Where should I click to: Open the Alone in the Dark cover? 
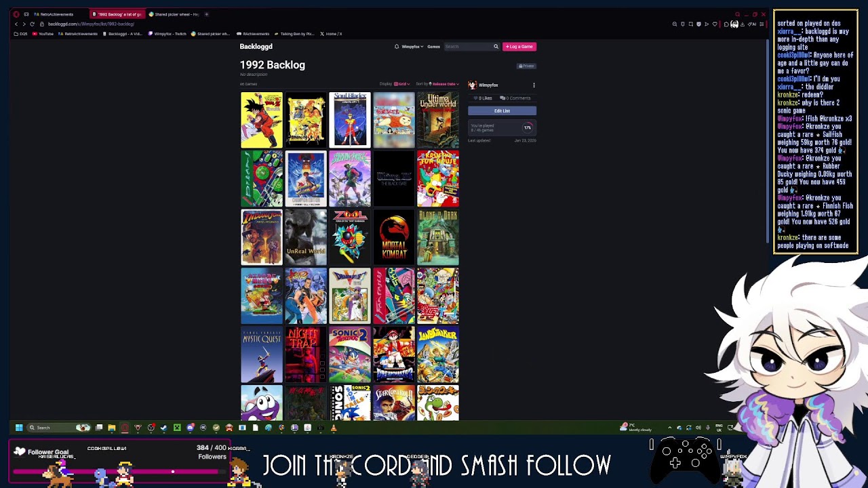click(438, 237)
